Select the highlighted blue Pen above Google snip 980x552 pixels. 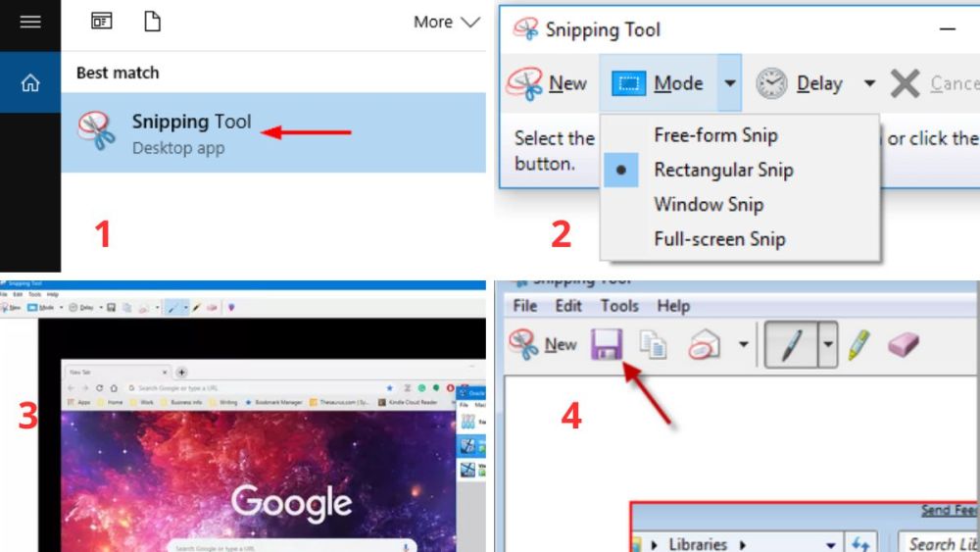(172, 308)
